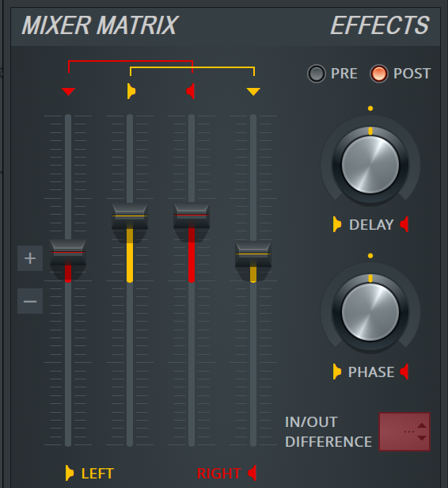Viewport: 448px width, 488px height.
Task: Click the minus button beside faders
Action: pyautogui.click(x=30, y=301)
